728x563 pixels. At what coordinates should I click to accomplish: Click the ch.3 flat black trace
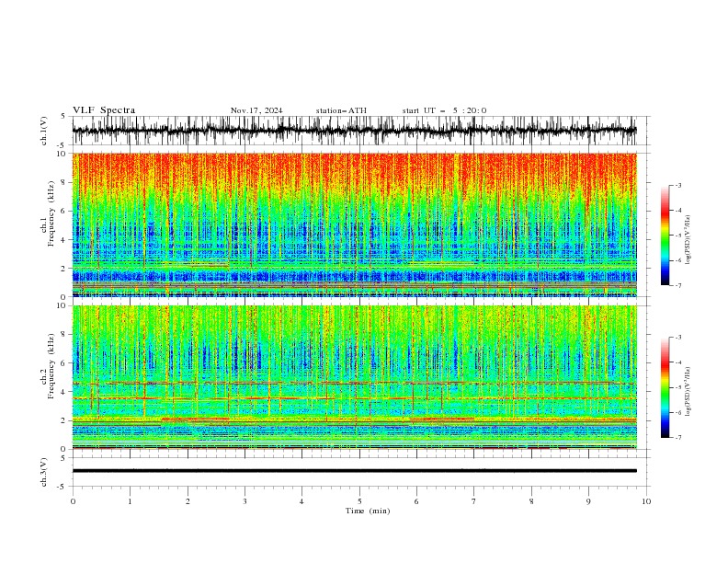point(355,471)
